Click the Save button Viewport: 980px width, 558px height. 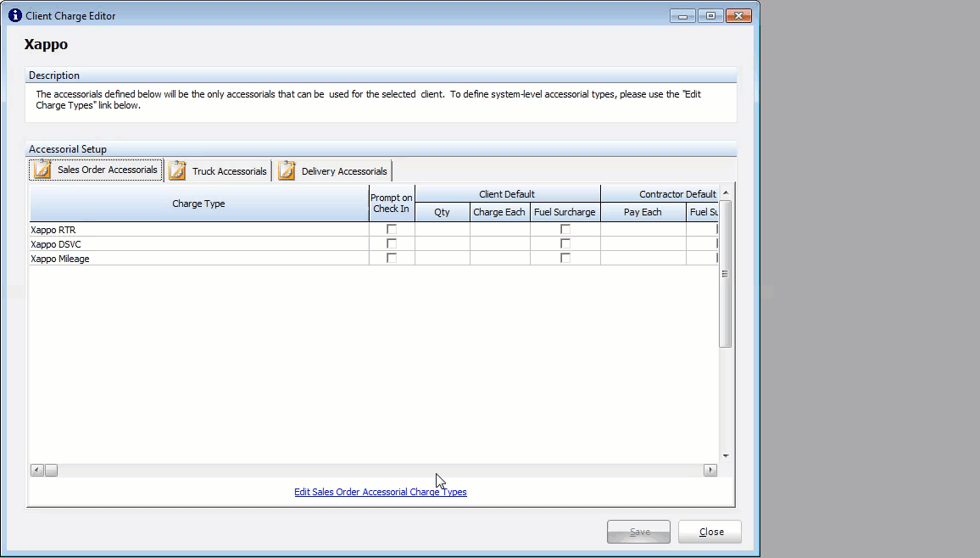coord(638,532)
